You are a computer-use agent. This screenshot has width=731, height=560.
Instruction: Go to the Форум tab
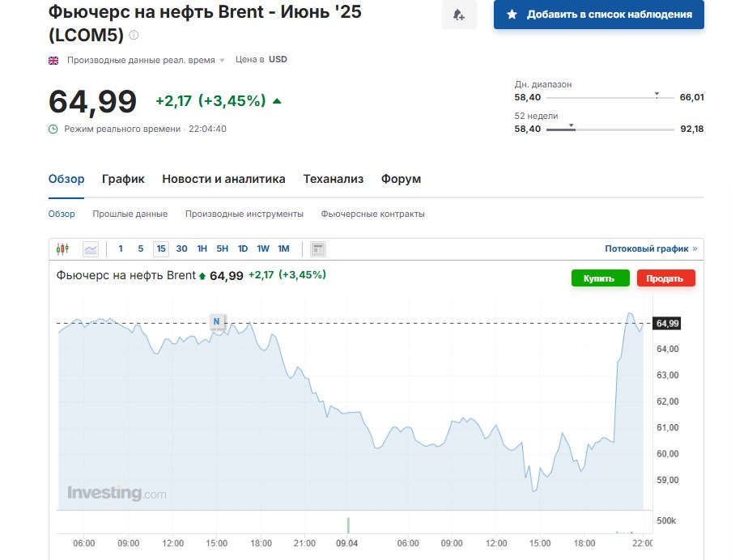401,179
